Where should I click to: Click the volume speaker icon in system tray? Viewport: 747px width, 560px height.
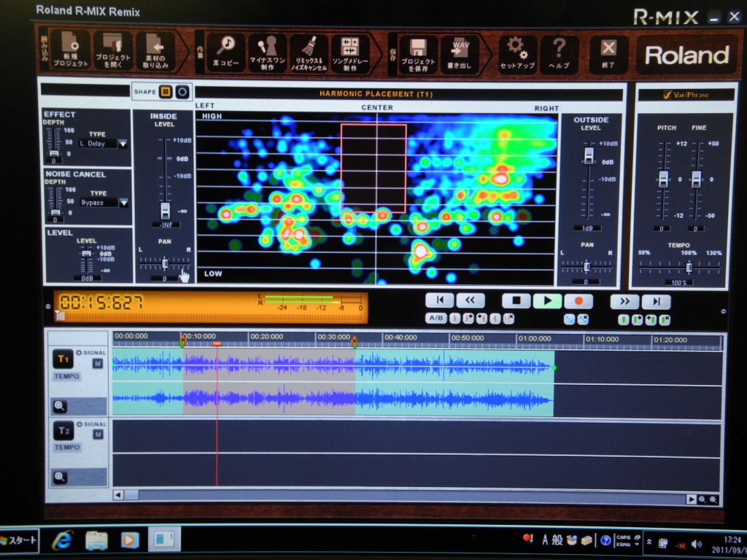[697, 544]
